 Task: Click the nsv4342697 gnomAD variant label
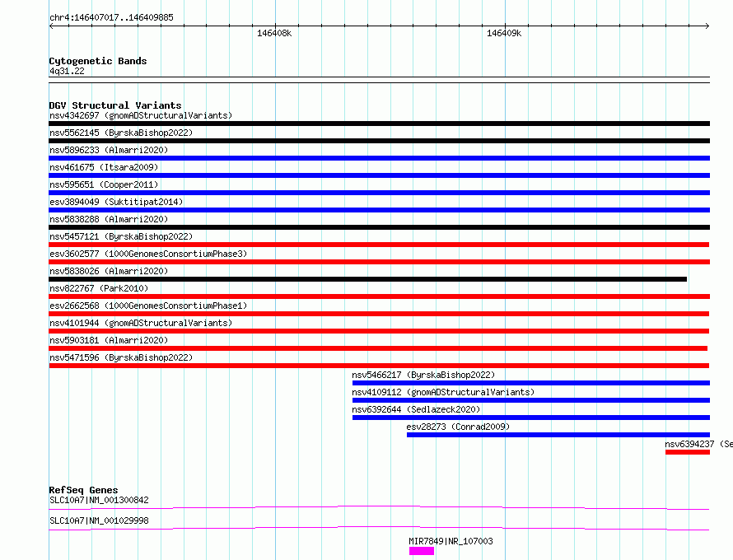[x=141, y=115]
